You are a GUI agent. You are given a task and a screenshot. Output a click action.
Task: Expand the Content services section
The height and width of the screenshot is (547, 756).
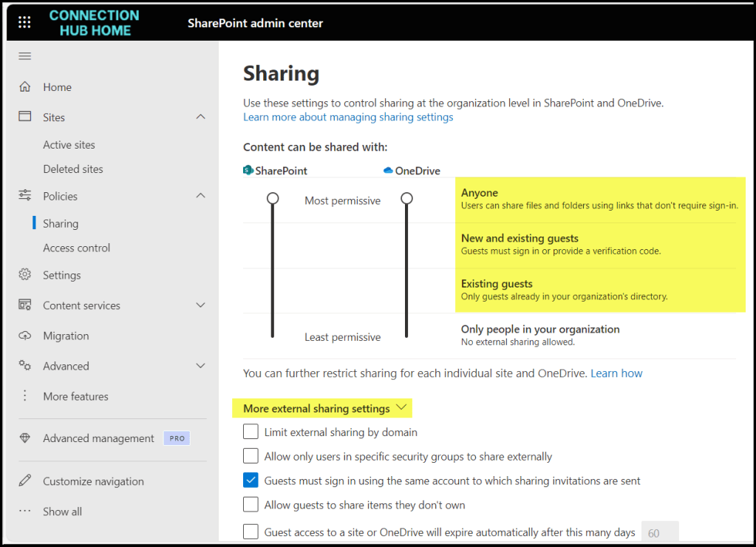point(200,305)
